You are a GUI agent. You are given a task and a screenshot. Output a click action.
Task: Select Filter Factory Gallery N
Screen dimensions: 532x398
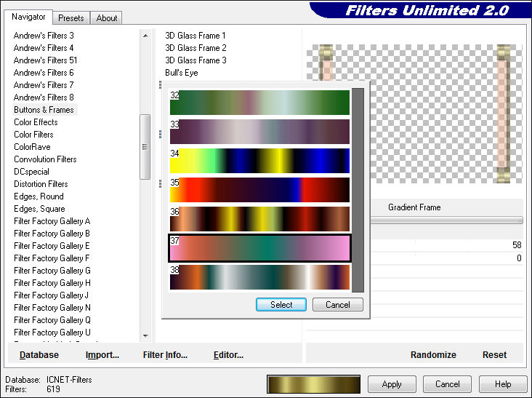coord(52,308)
